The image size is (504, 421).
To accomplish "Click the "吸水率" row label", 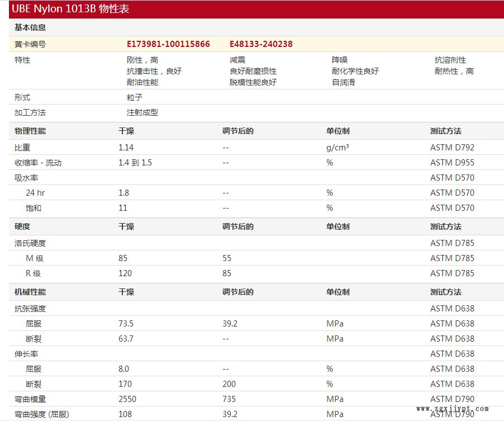I will 26,178.
